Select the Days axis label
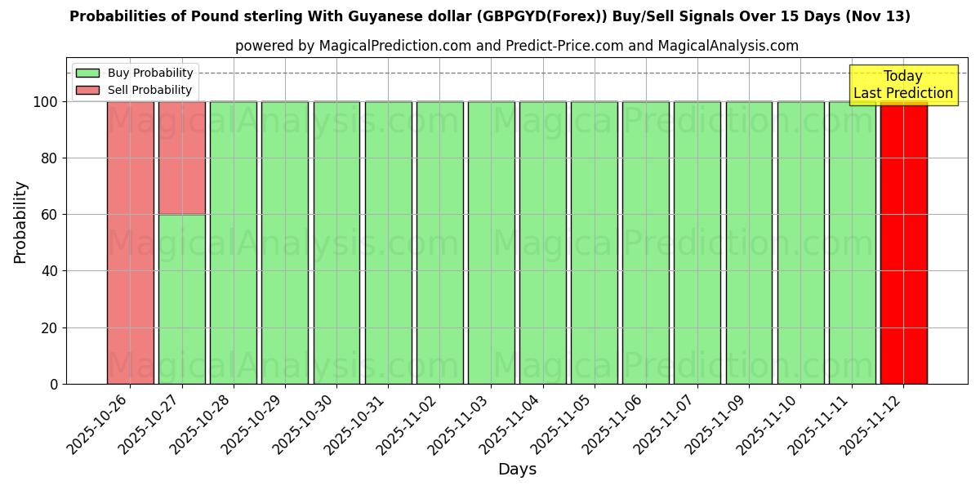The height and width of the screenshot is (490, 980). tap(517, 468)
